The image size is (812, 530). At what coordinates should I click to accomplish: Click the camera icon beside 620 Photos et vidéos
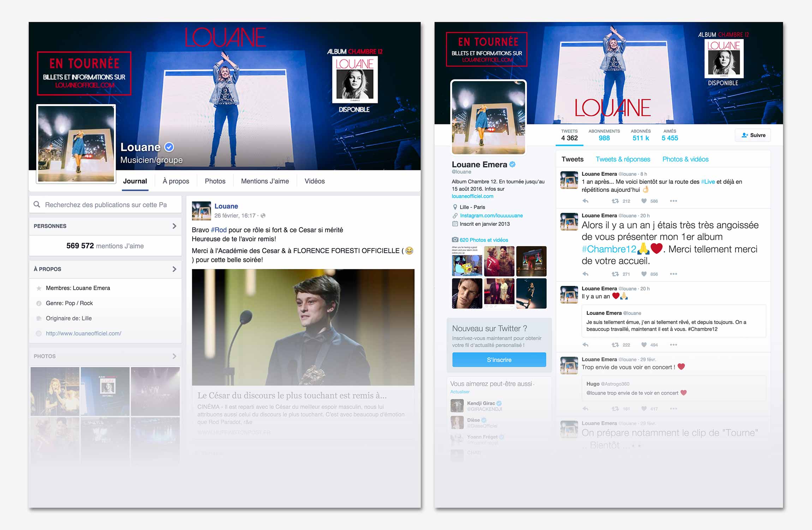[455, 240]
